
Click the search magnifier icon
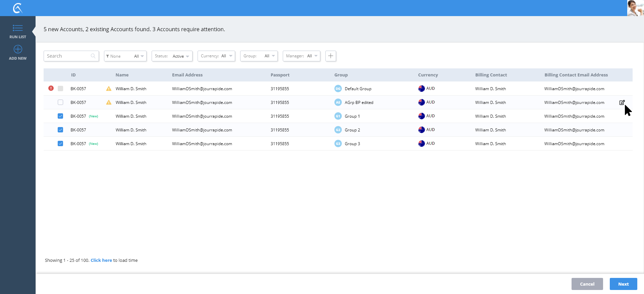click(x=93, y=56)
